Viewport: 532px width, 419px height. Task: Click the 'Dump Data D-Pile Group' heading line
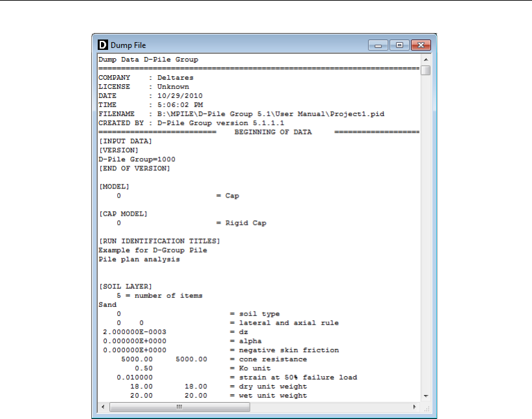point(148,60)
